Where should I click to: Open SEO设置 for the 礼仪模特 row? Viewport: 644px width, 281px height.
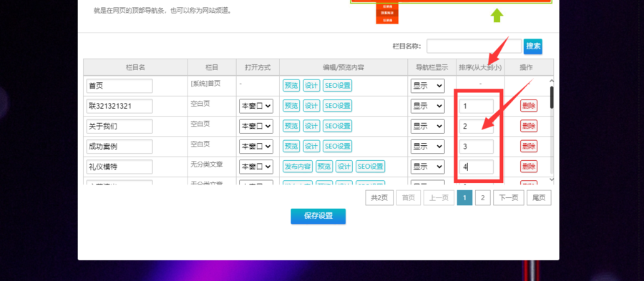(x=371, y=167)
